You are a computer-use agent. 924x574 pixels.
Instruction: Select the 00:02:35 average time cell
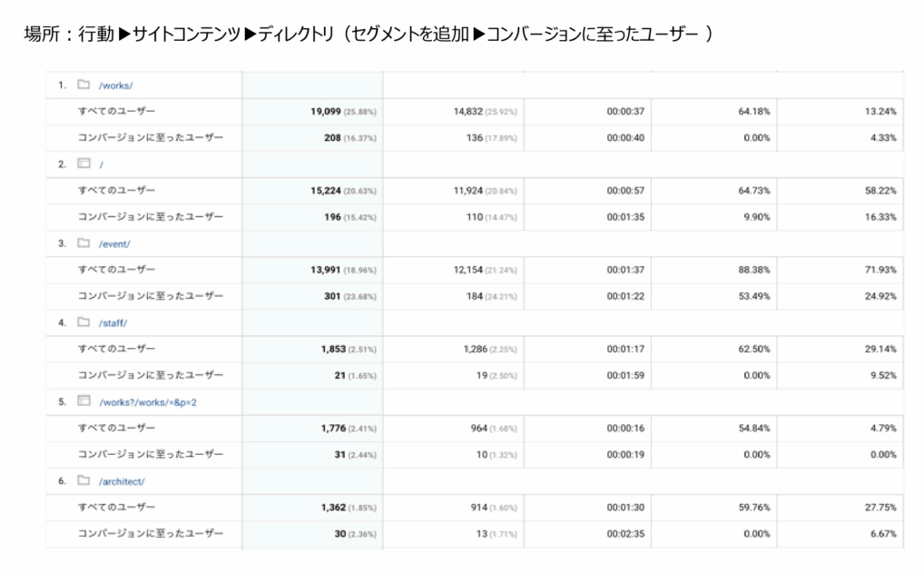coord(624,534)
